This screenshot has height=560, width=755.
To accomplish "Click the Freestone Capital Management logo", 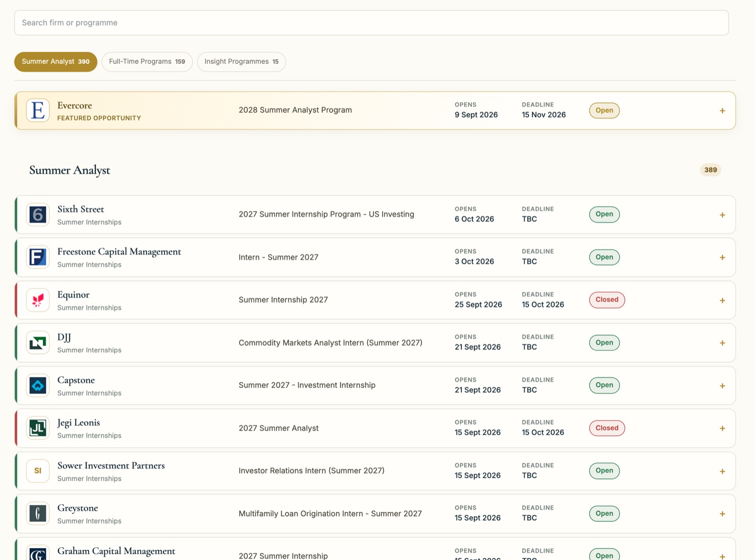I will (x=38, y=257).
